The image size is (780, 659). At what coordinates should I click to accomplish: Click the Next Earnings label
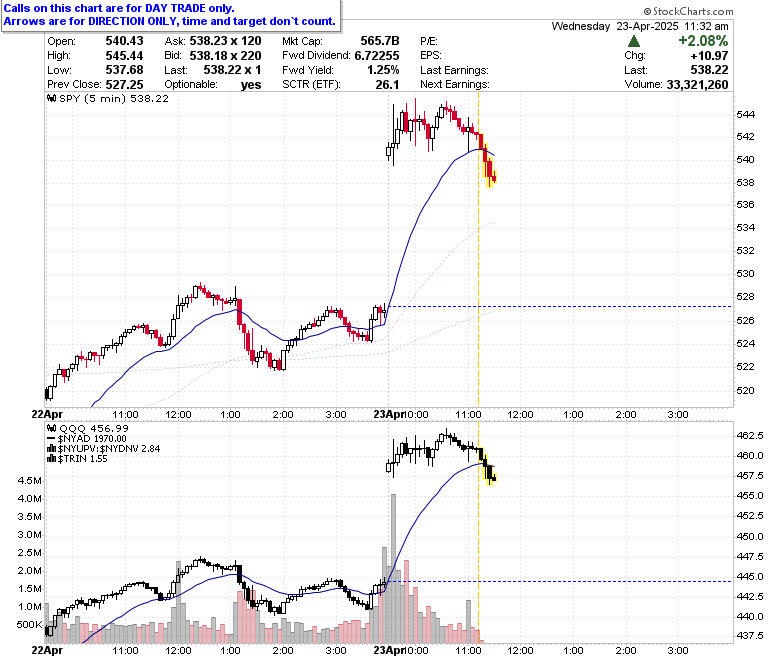click(455, 85)
